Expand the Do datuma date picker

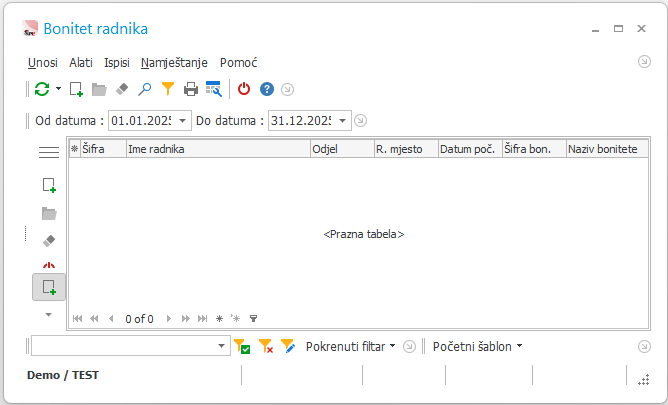click(343, 121)
